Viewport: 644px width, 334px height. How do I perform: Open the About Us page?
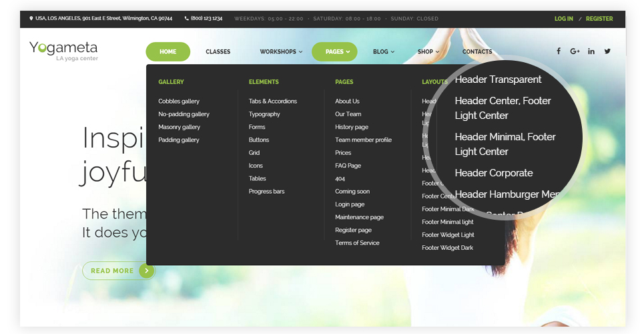347,101
